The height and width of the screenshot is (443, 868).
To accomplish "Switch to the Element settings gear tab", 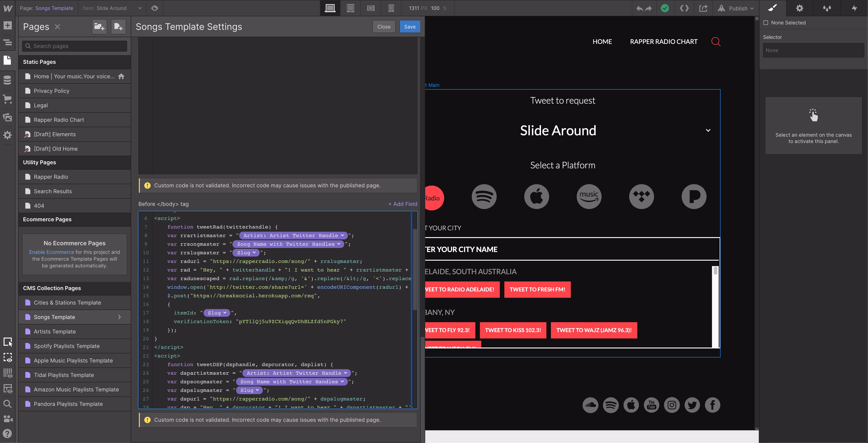I will [x=800, y=8].
